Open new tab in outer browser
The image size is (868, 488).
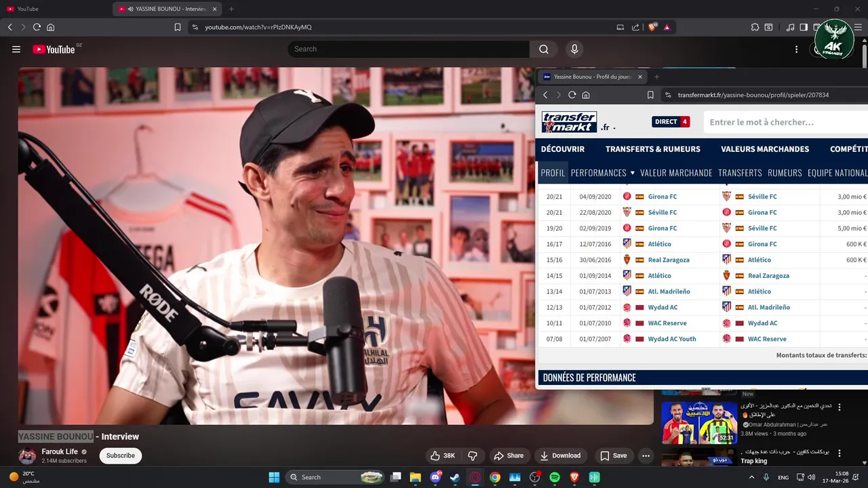coord(231,9)
